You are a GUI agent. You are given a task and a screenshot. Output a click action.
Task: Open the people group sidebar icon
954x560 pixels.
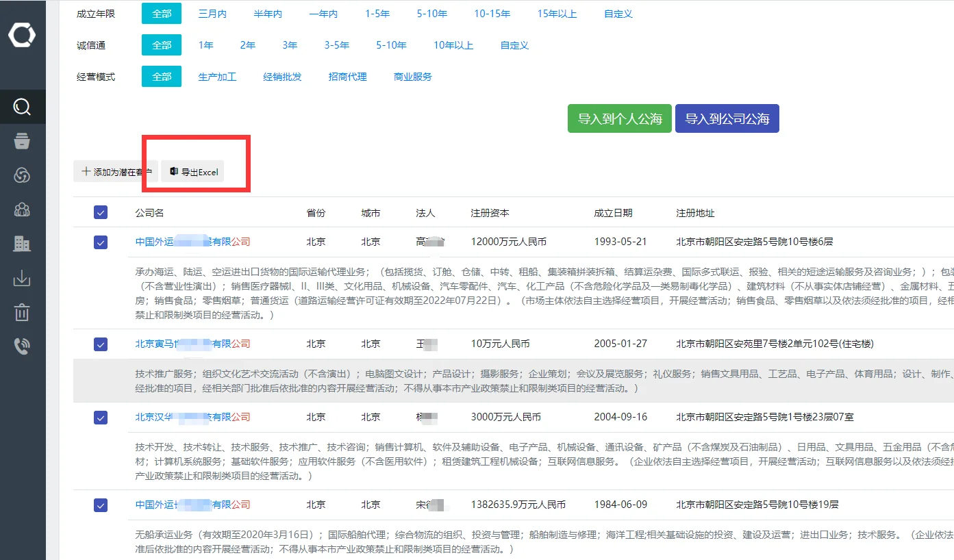coord(22,209)
